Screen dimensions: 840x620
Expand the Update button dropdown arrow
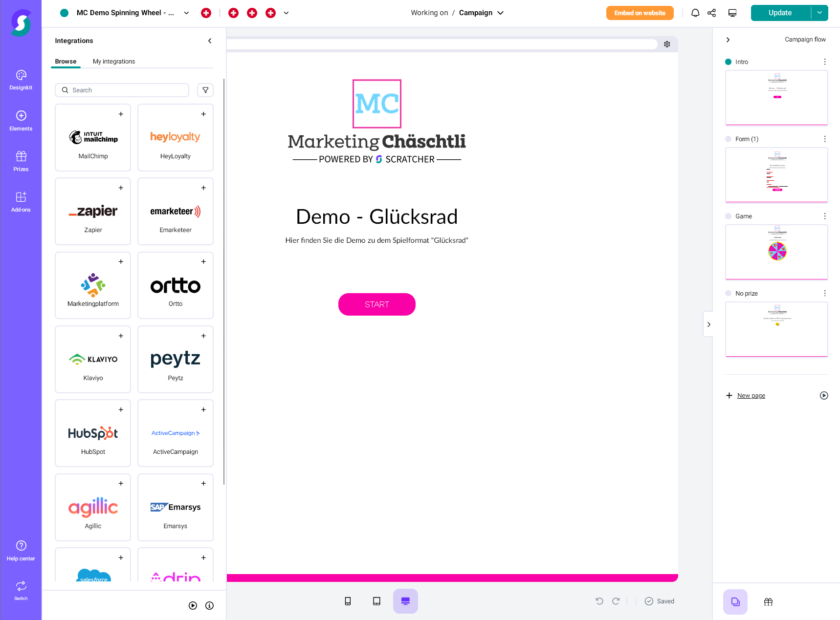pos(819,13)
